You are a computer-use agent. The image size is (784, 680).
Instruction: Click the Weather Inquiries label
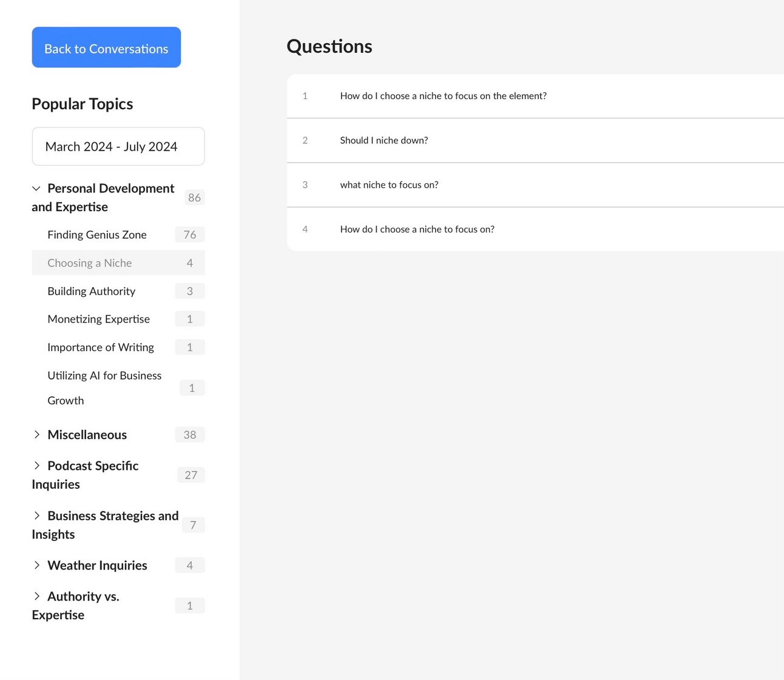pyautogui.click(x=97, y=565)
